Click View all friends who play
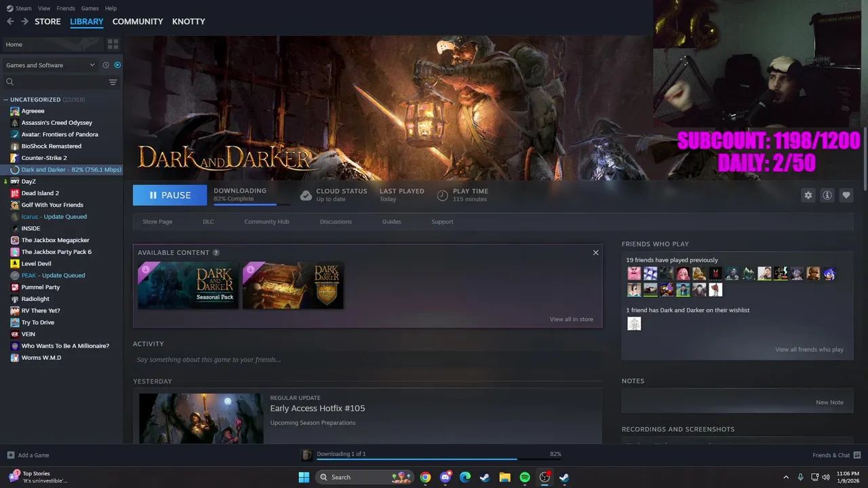868x488 pixels. (x=809, y=350)
